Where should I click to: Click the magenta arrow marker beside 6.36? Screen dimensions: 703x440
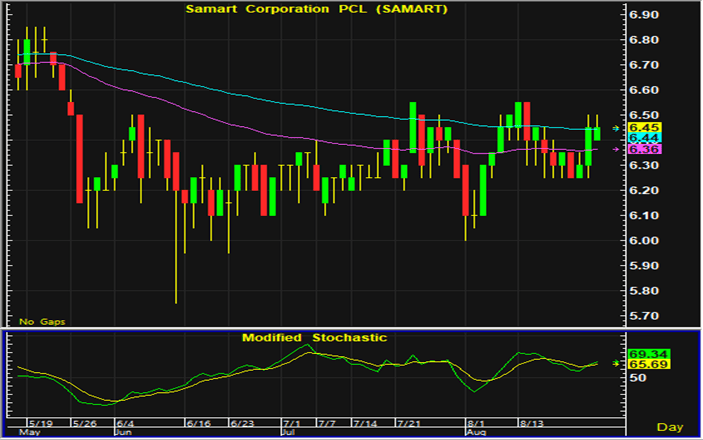coord(615,149)
